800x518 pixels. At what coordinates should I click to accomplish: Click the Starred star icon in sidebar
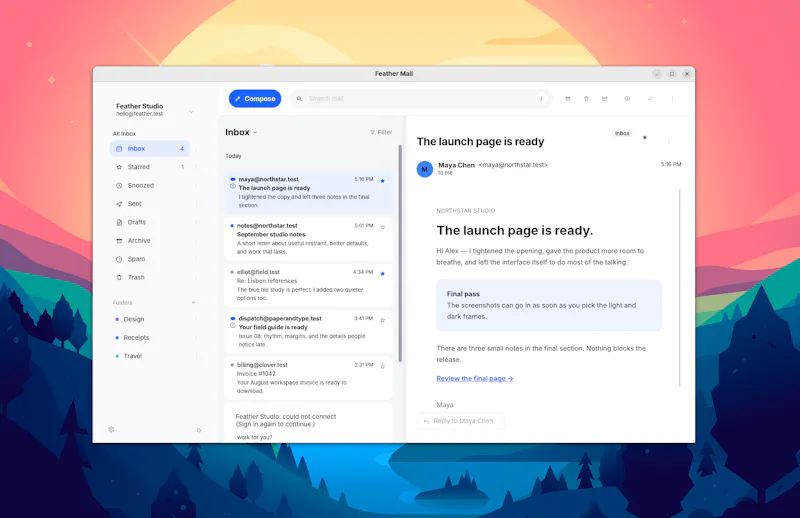pos(119,167)
